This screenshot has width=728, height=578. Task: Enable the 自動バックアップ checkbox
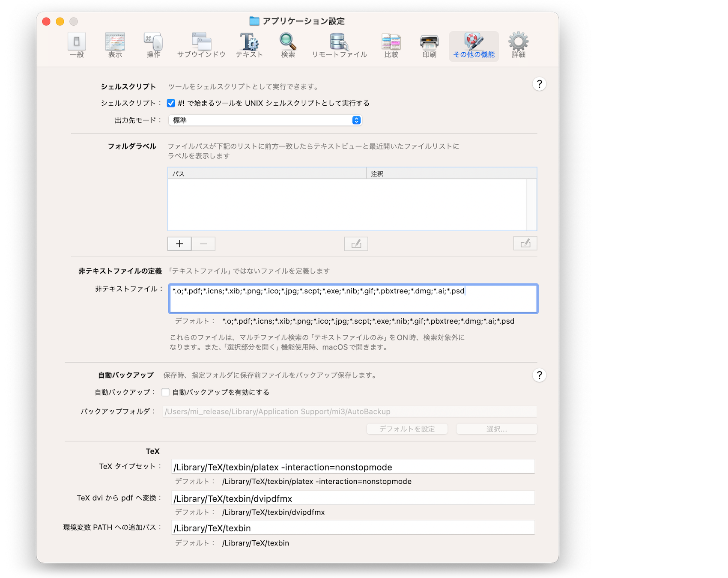click(166, 392)
